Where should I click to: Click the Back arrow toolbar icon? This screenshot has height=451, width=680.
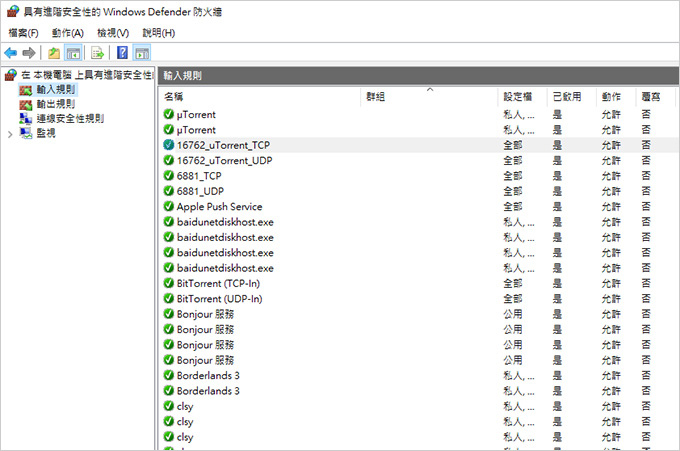(x=10, y=53)
